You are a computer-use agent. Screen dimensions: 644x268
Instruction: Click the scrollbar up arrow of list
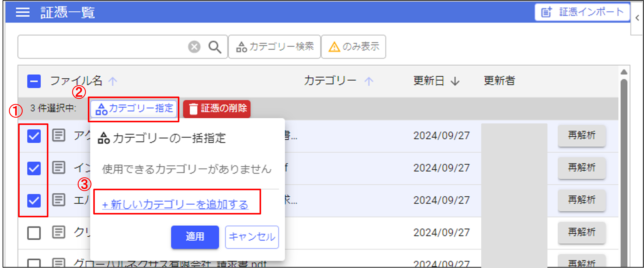pyautogui.click(x=624, y=72)
